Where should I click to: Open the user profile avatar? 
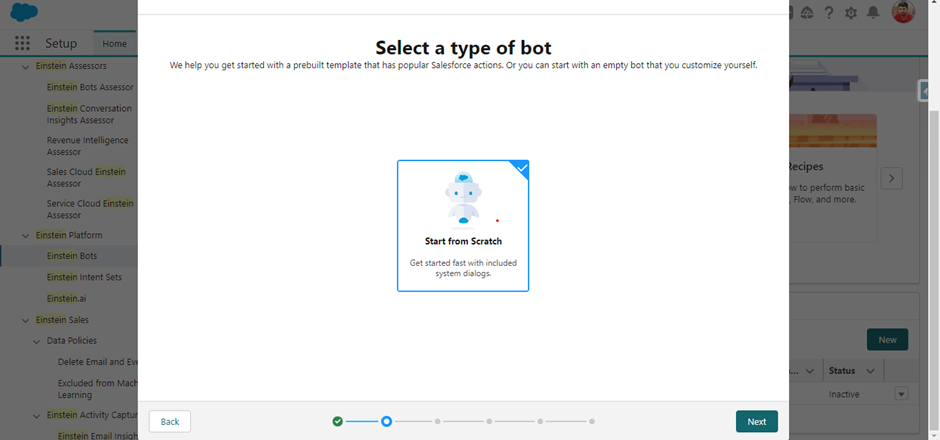(x=903, y=12)
